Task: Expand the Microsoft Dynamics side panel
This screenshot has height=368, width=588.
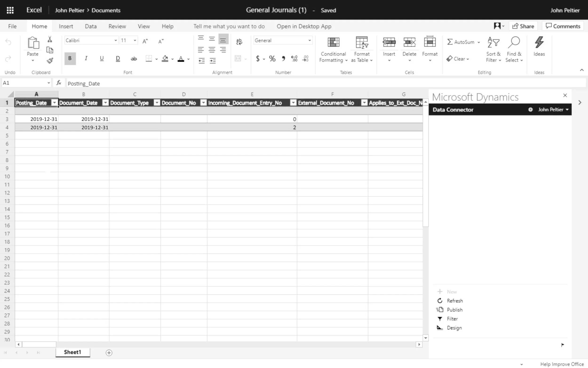Action: (x=580, y=102)
